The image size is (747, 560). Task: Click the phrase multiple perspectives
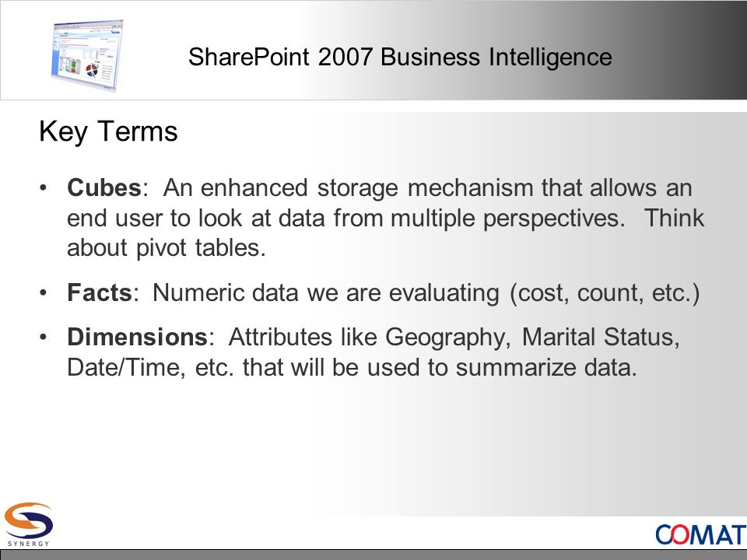507,219
